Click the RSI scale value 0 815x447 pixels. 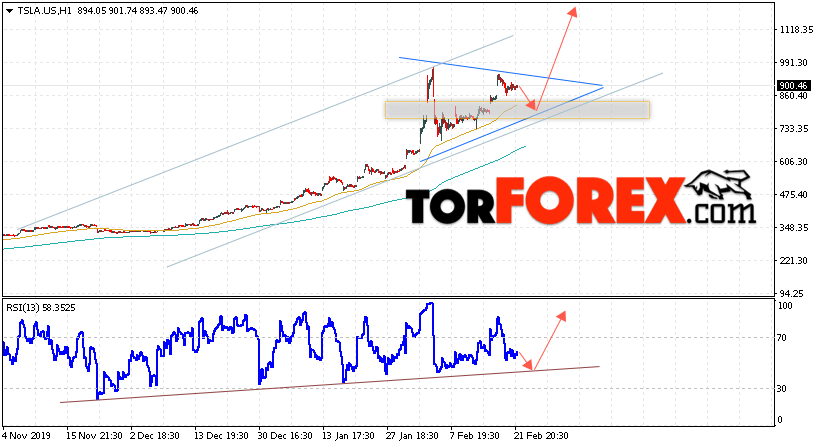pos(781,420)
